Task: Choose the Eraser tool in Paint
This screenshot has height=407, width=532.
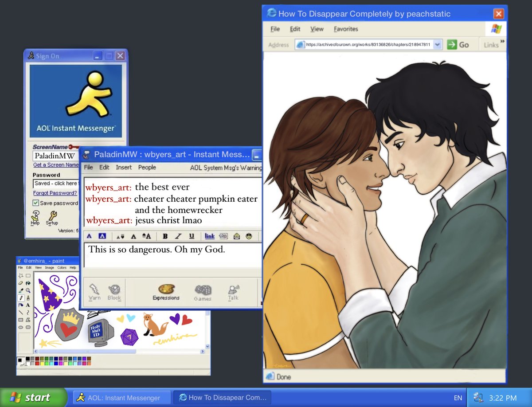Action: (21, 283)
